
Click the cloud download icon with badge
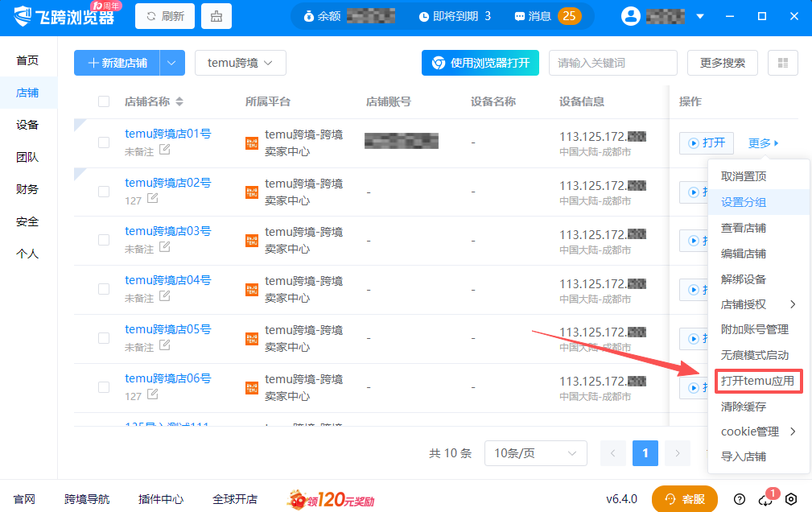(765, 499)
